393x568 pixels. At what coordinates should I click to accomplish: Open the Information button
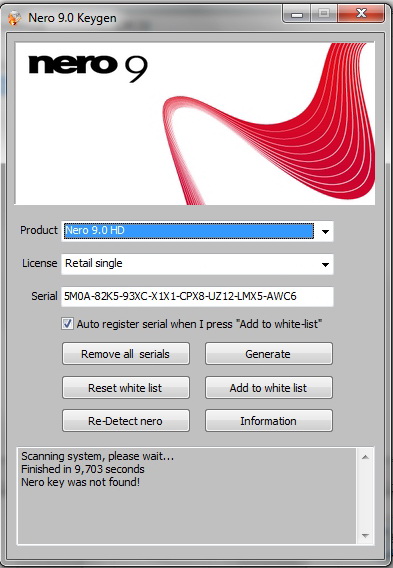268,421
